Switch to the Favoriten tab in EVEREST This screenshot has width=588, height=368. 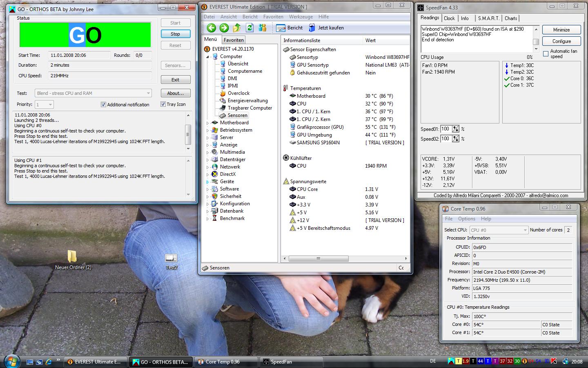coord(234,40)
